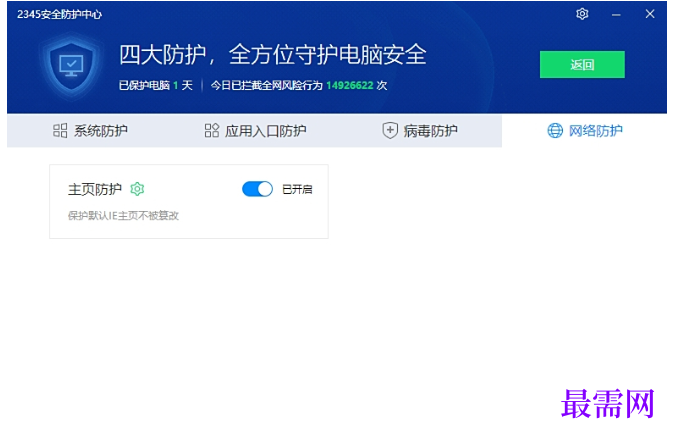Turn off the 主页防护 switch
Image resolution: width=673 pixels, height=435 pixels.
click(257, 189)
